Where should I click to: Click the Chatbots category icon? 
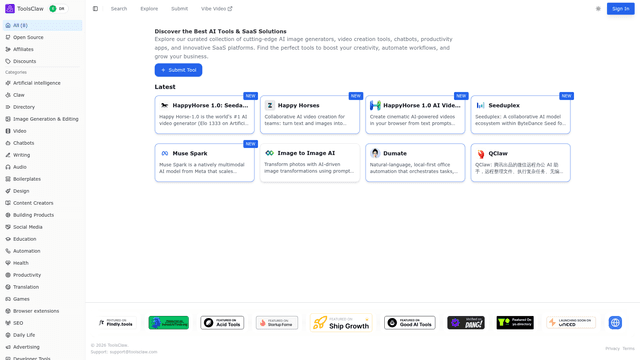pyautogui.click(x=8, y=143)
